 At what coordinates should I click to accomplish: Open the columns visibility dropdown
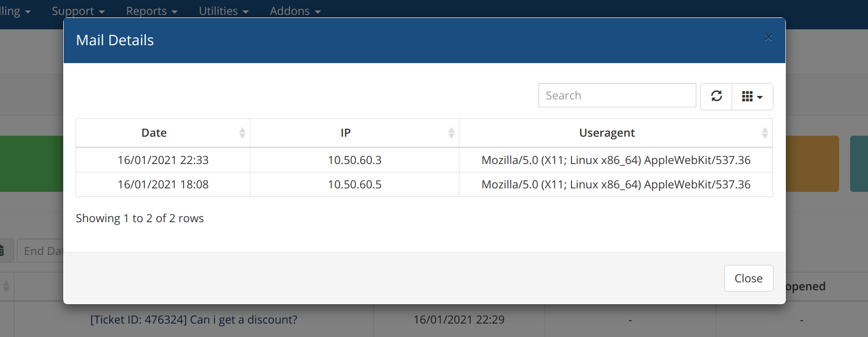click(x=752, y=96)
